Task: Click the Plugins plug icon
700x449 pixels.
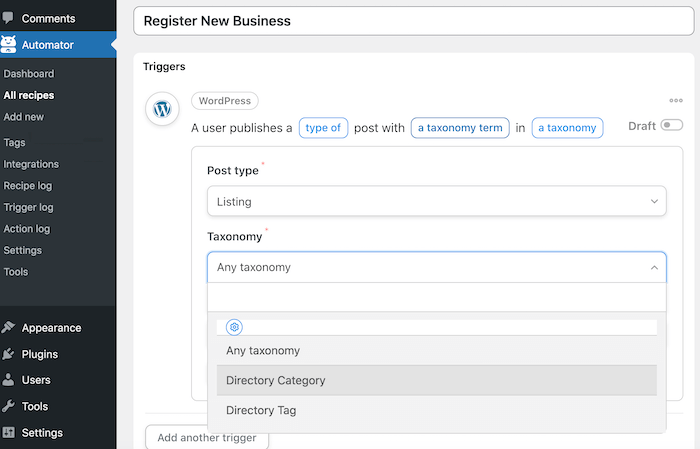Action: [x=8, y=354]
